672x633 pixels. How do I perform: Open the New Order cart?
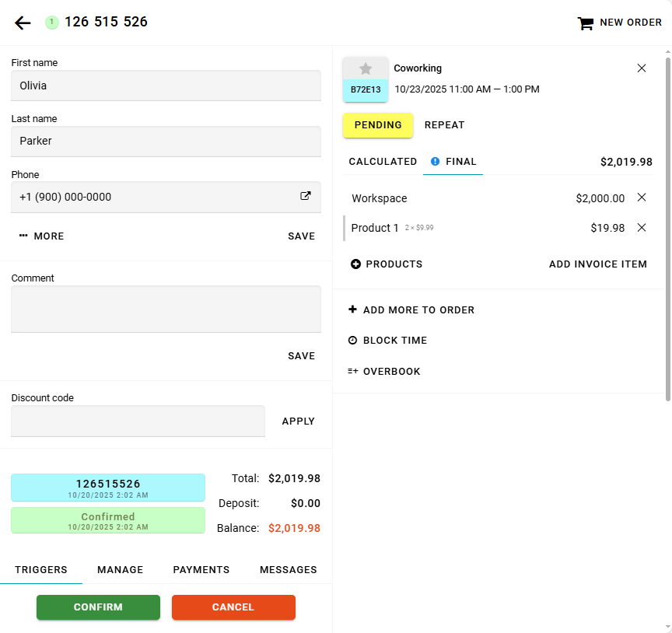coord(619,23)
